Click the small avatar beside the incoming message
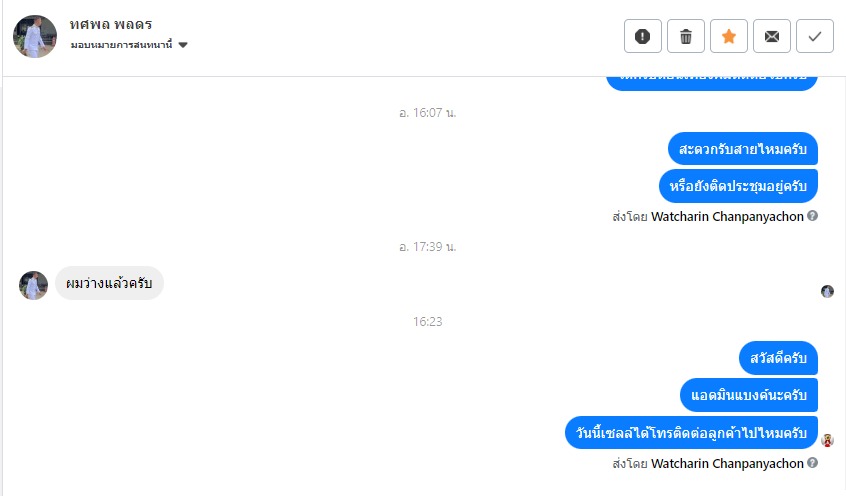The image size is (846, 496). coord(33,286)
